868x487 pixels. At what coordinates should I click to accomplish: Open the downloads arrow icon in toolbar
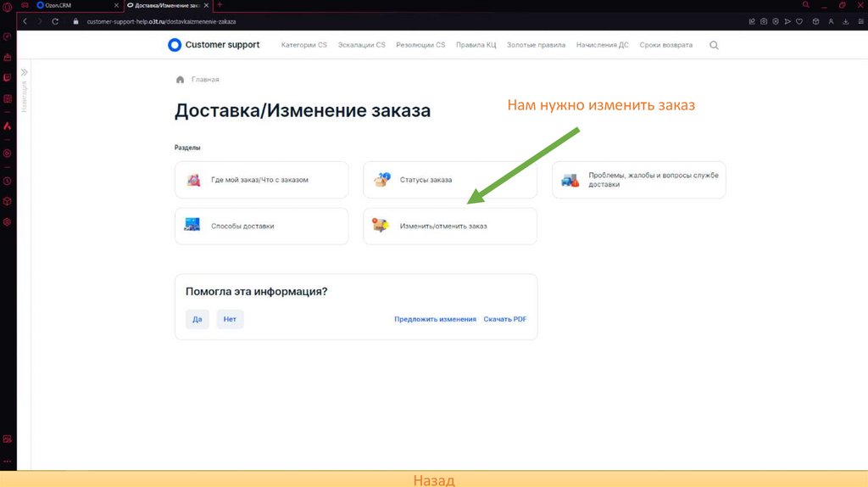(x=846, y=21)
